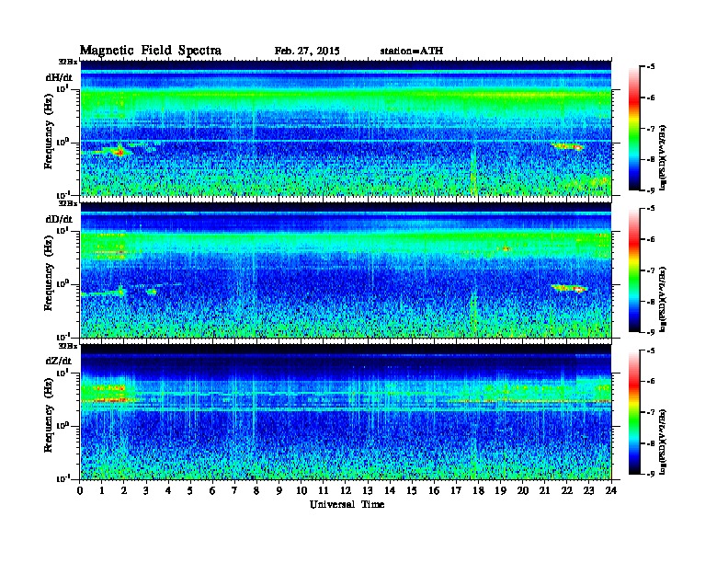Click hour tick label "3" on time axis

(147, 490)
